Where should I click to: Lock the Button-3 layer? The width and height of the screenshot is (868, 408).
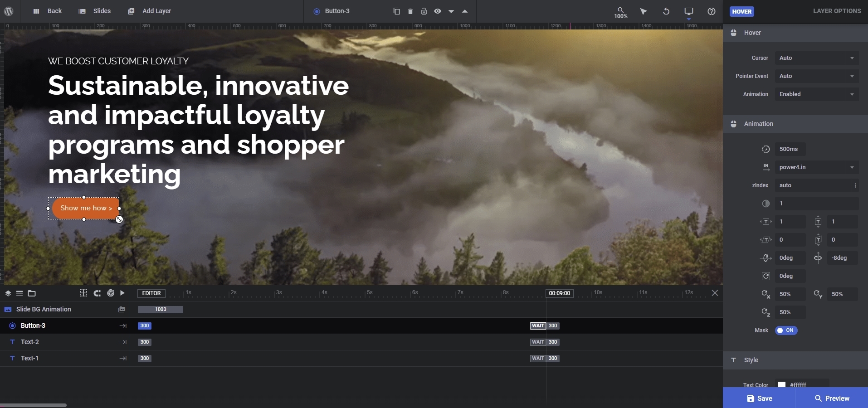pos(424,11)
